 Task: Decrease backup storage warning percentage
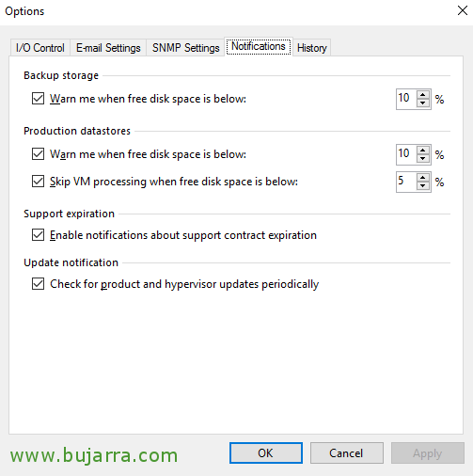coord(423,103)
